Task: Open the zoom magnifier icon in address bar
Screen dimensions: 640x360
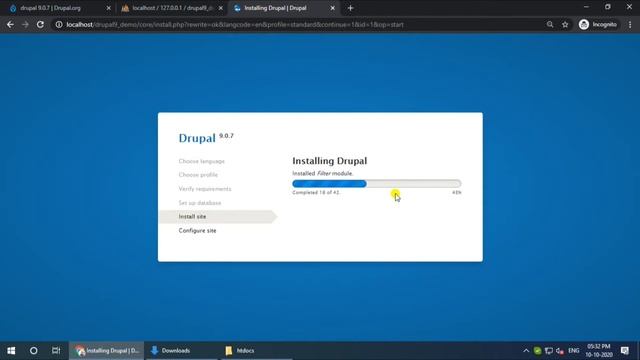Action: (x=550, y=24)
